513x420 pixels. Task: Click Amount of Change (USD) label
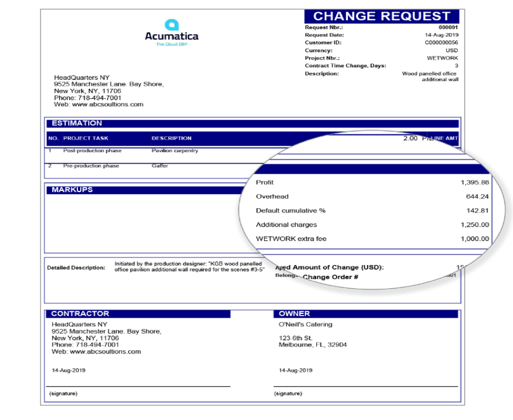338,267
